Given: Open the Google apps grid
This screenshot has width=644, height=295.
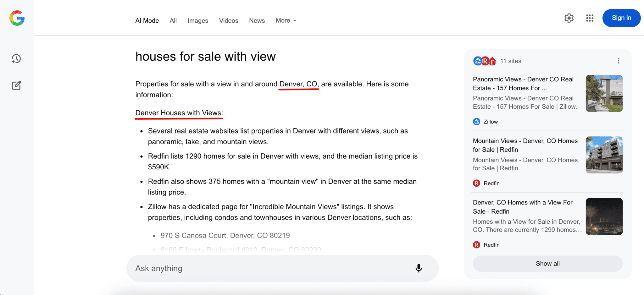Looking at the screenshot, I should tap(590, 18).
